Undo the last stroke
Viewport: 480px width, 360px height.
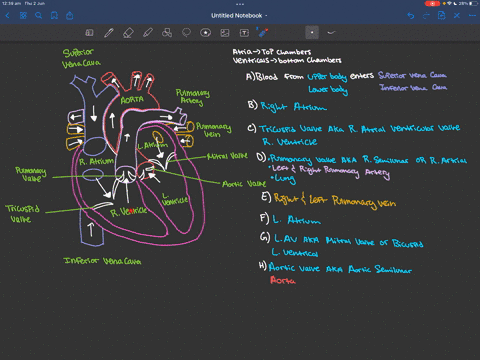point(411,16)
